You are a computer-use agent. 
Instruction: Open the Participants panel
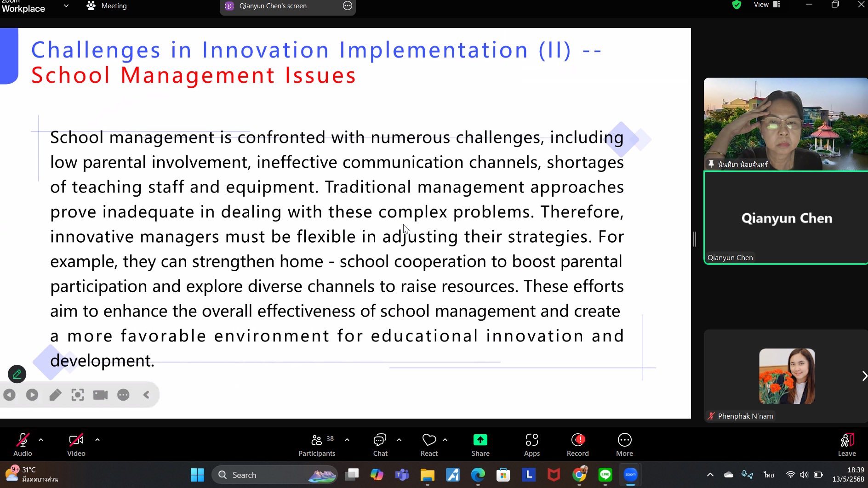(317, 444)
